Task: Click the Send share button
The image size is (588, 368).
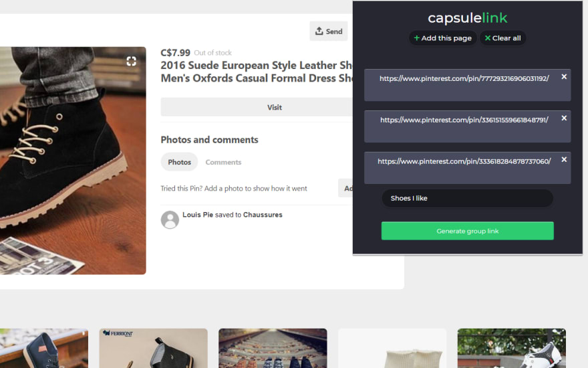Action: (x=329, y=31)
